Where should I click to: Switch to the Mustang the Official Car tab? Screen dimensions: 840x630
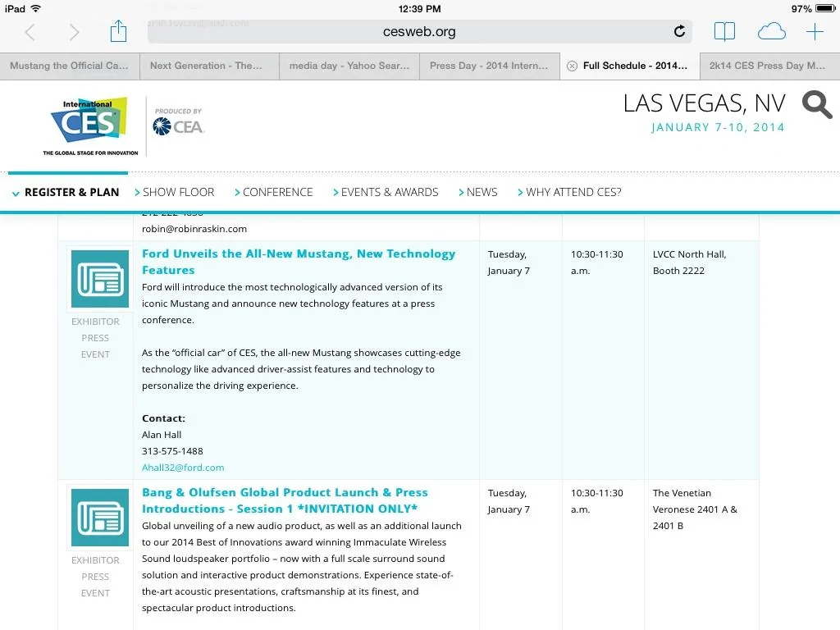point(70,66)
